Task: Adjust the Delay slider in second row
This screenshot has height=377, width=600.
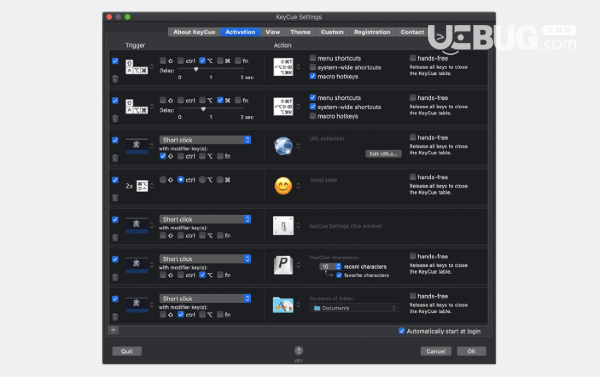Action: click(203, 109)
